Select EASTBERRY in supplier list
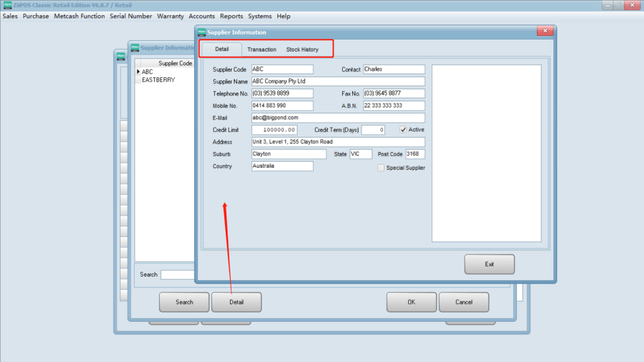Screen dimensions: 644x362 (x=158, y=80)
